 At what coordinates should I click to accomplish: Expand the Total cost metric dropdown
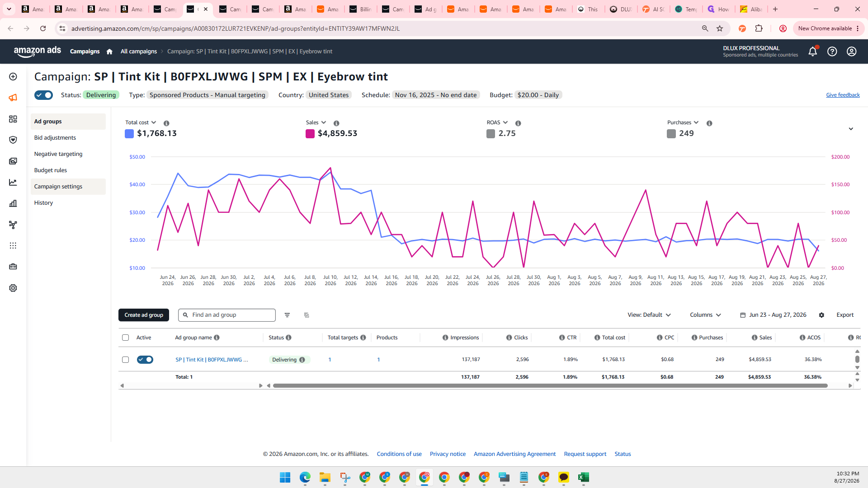coord(141,122)
